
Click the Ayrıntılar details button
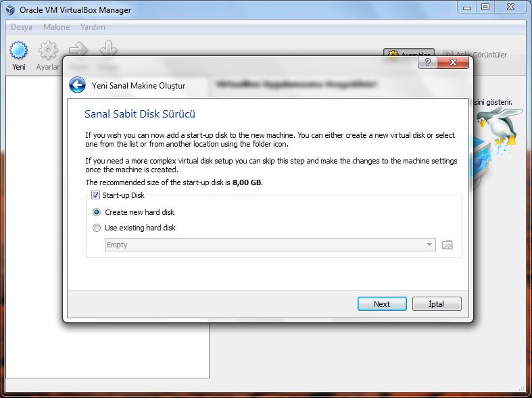pyautogui.click(x=409, y=53)
